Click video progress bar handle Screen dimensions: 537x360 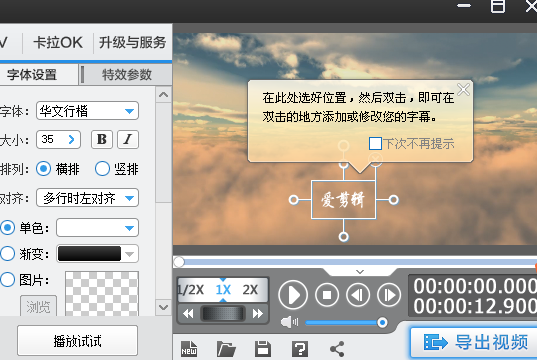[x=179, y=262]
